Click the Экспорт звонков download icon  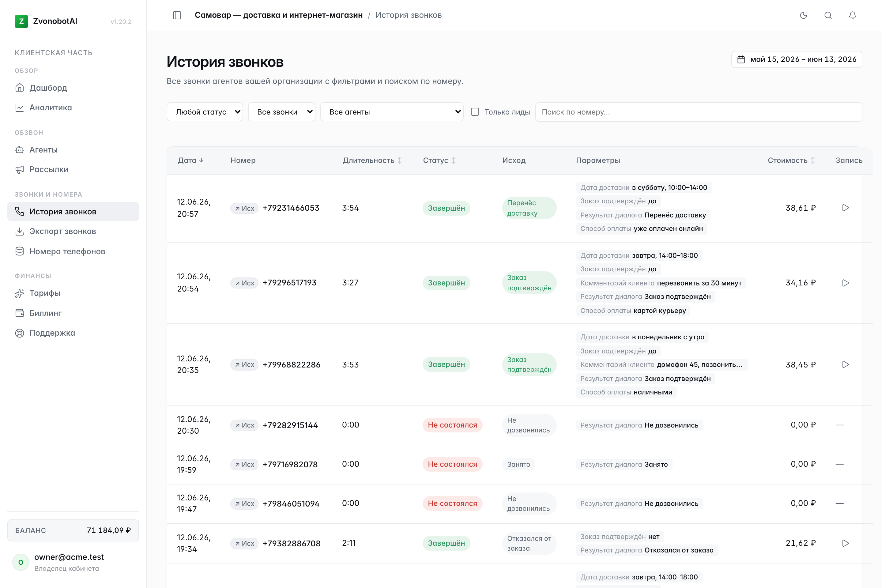(20, 232)
